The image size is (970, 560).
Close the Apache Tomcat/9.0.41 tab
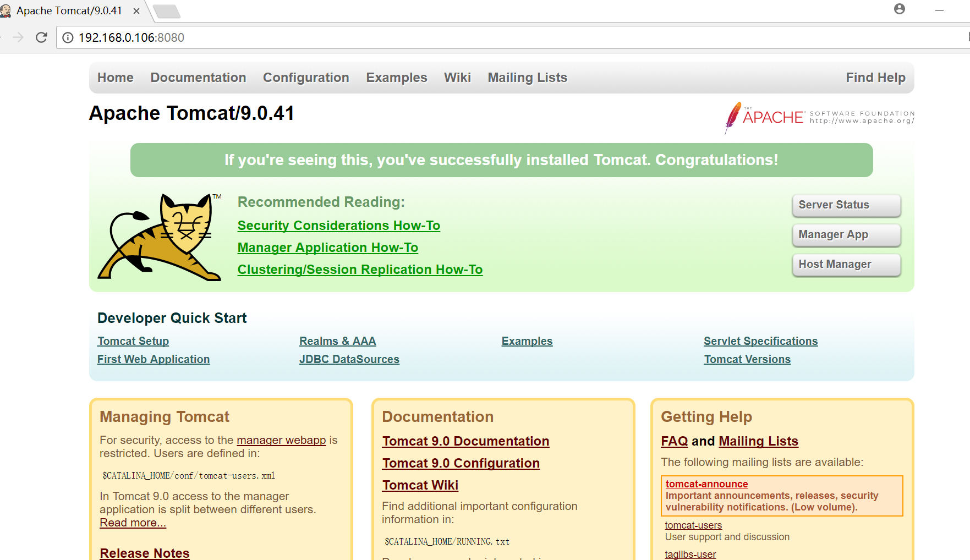coord(136,11)
